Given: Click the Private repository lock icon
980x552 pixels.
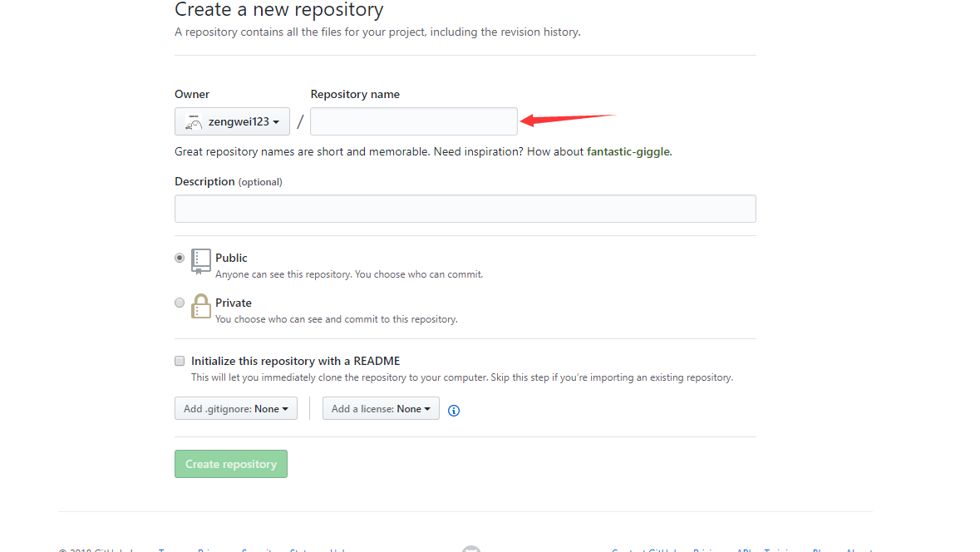Looking at the screenshot, I should coord(200,306).
